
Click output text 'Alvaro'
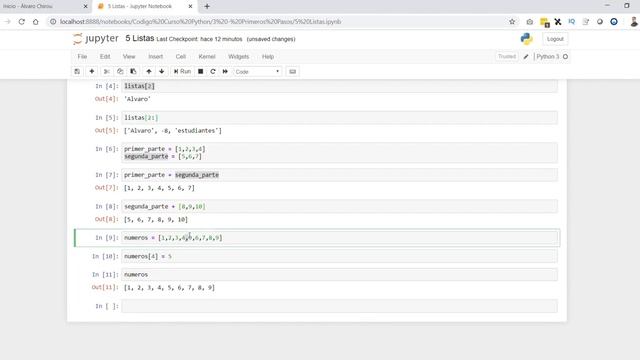point(138,99)
